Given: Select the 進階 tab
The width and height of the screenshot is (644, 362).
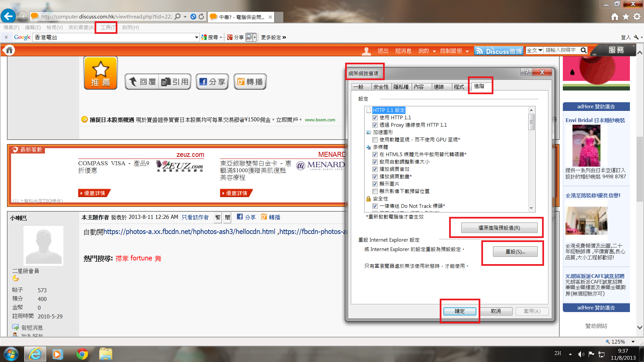Looking at the screenshot, I should [479, 86].
